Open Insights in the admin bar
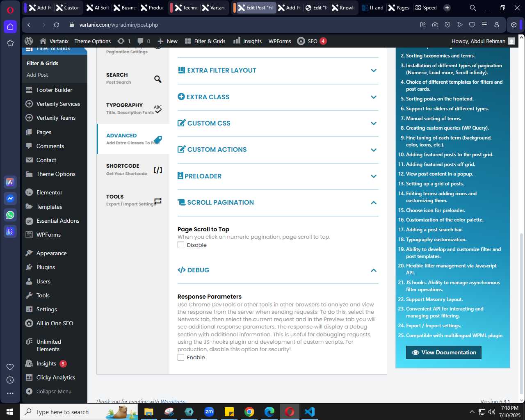The height and width of the screenshot is (420, 525). (247, 41)
